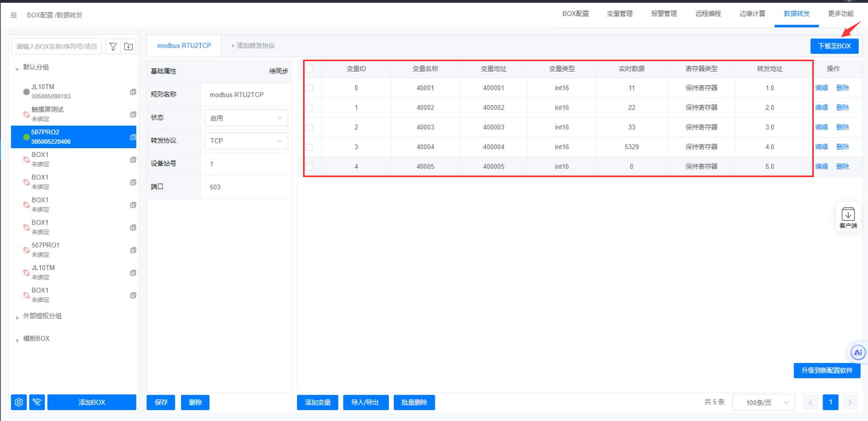Click the unbound link icon of 触摸屏测试
This screenshot has width=868, height=421.
tap(26, 114)
